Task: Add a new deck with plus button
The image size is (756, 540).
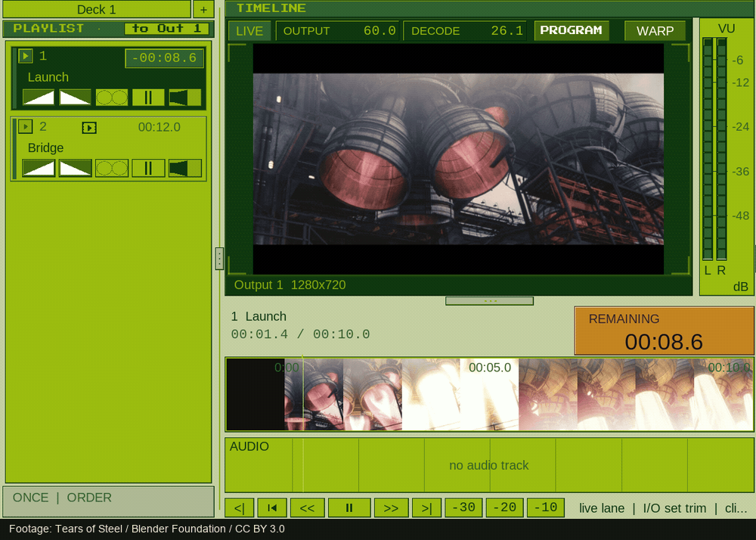Action: click(203, 10)
